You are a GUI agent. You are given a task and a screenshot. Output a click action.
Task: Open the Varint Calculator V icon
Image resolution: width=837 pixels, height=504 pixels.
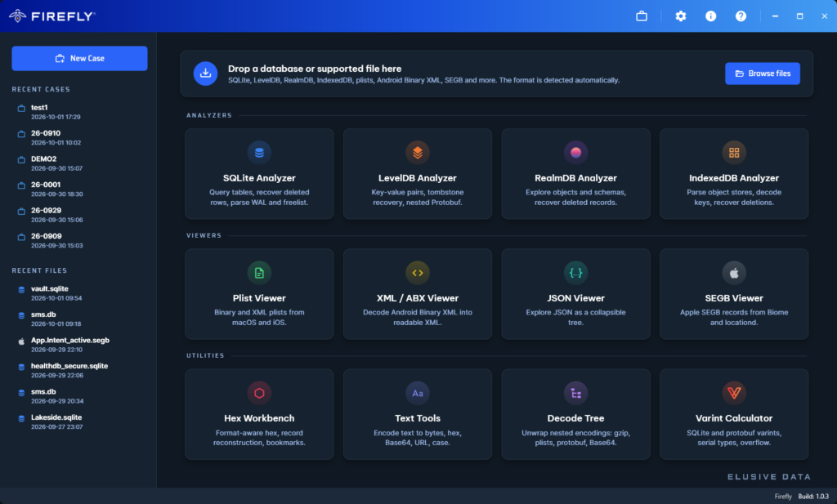(734, 393)
